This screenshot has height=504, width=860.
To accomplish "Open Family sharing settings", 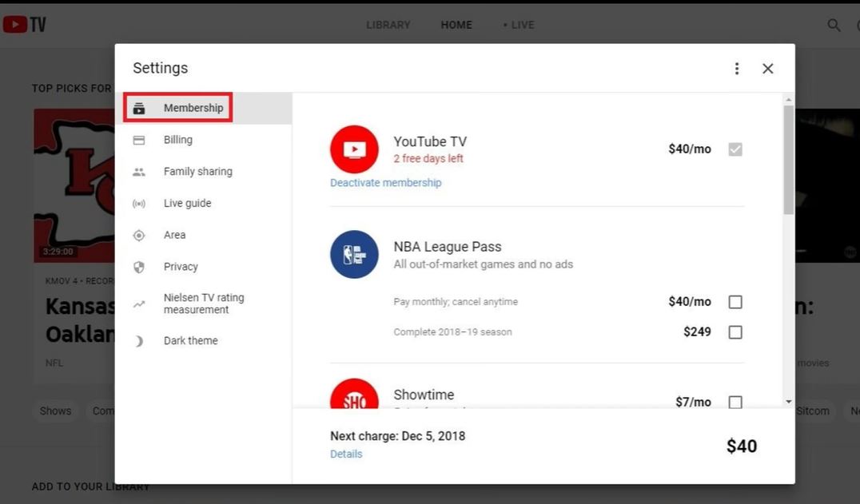I will pyautogui.click(x=204, y=172).
